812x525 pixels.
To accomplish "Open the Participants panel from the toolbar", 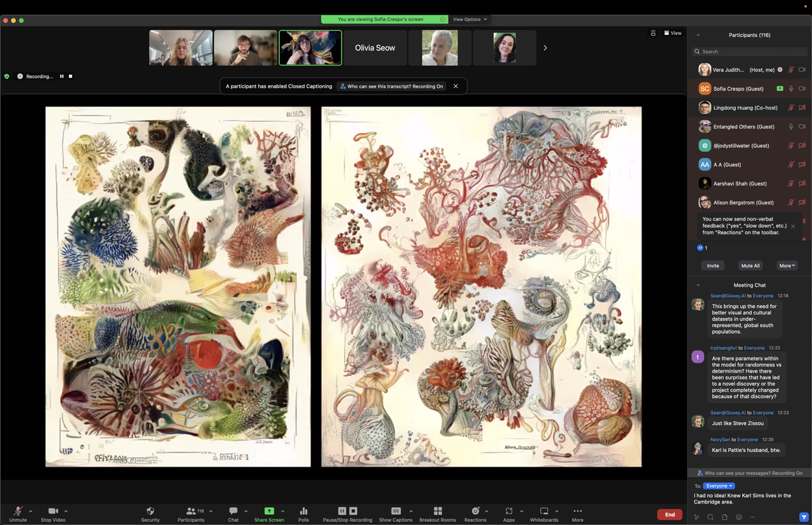I will 190,512.
